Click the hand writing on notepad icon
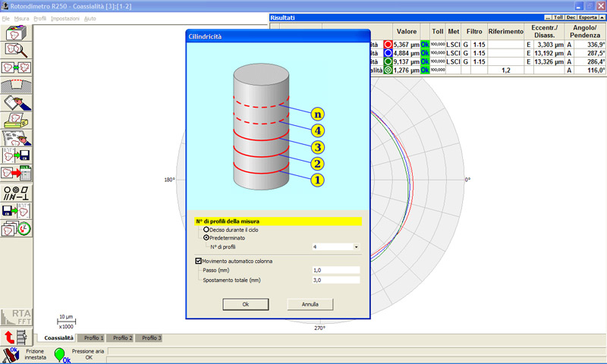The width and height of the screenshot is (607, 364). [x=17, y=103]
